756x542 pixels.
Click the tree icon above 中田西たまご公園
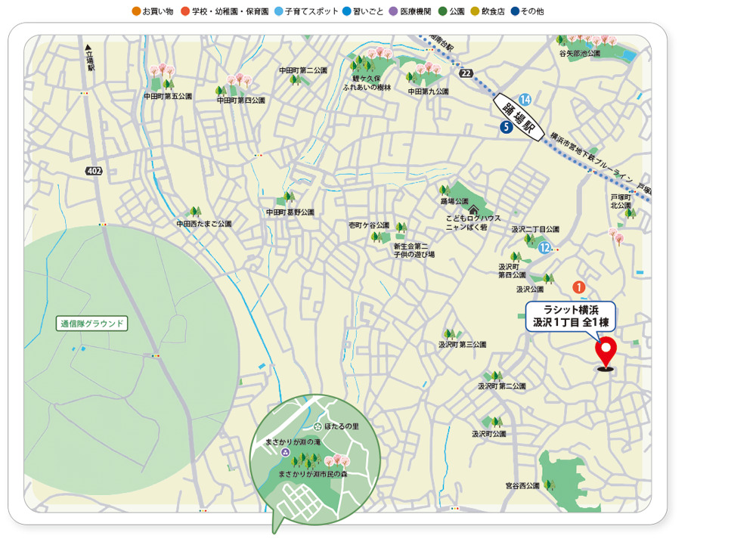(x=195, y=212)
